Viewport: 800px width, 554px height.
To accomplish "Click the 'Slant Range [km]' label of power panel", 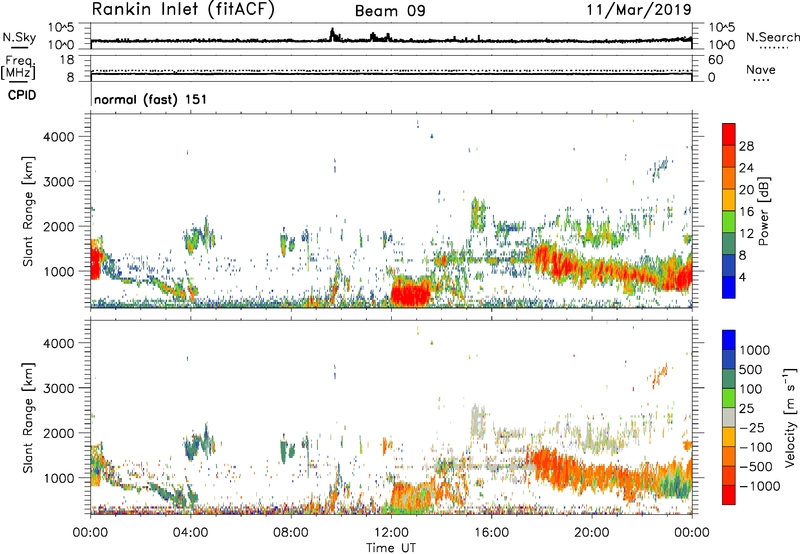I will [x=28, y=211].
